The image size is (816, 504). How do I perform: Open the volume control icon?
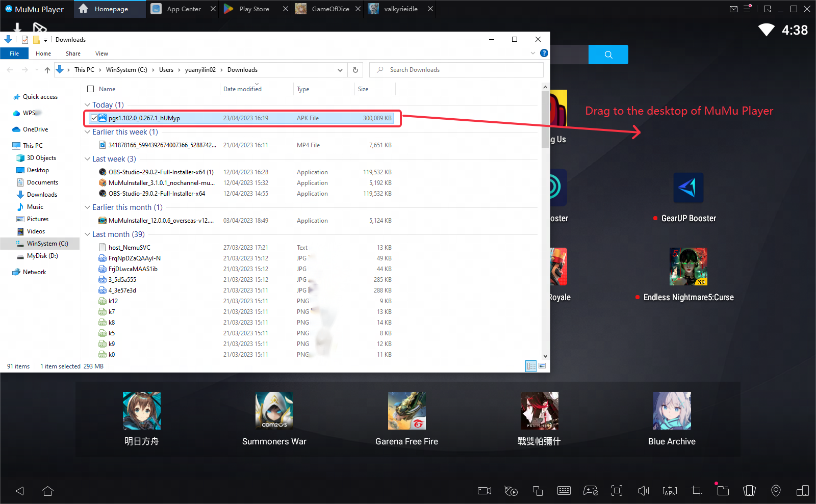[644, 491]
